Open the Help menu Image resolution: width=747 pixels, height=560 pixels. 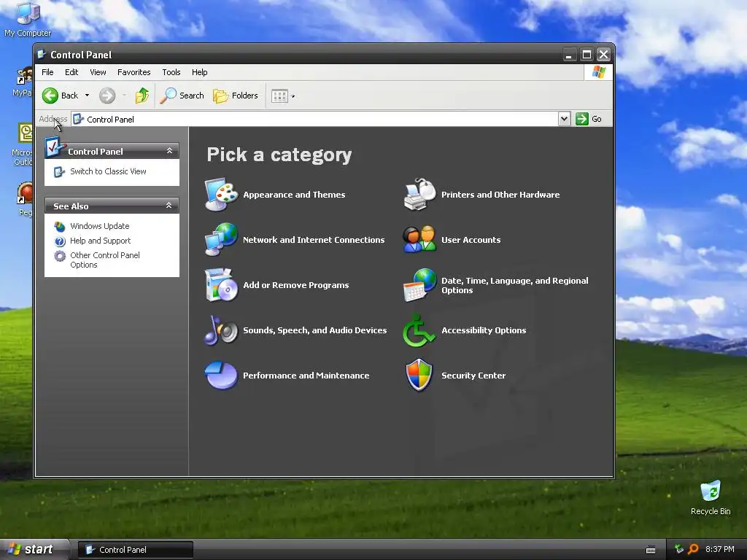pos(200,72)
